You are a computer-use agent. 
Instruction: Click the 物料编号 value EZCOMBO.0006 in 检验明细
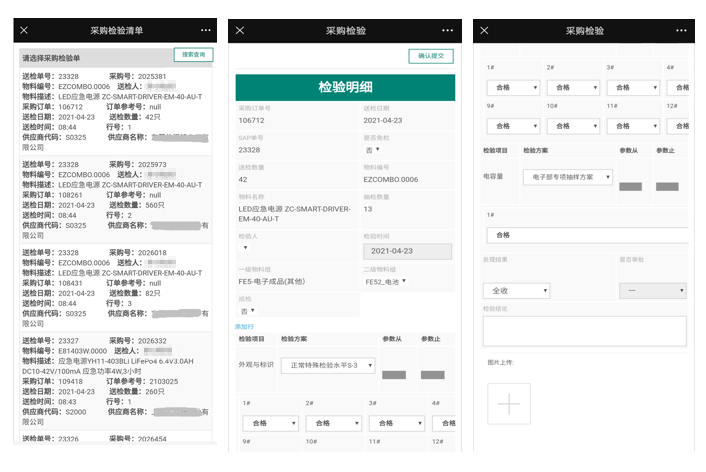(x=391, y=179)
